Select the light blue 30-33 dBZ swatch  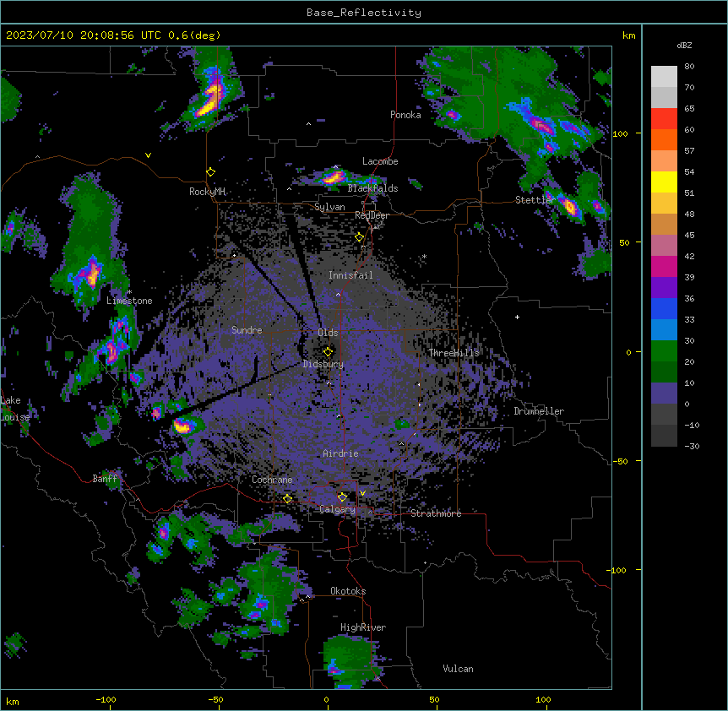coord(664,330)
